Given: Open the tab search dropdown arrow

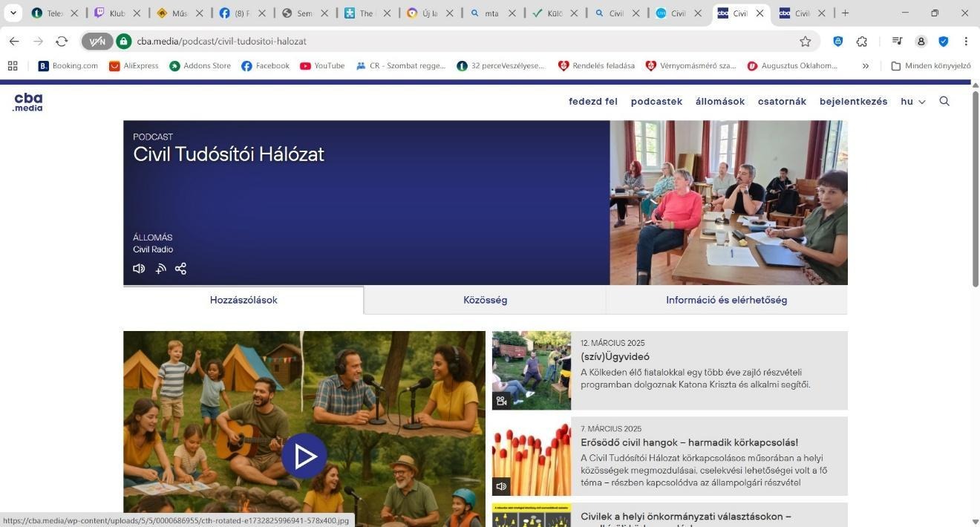Looking at the screenshot, I should pos(13,13).
